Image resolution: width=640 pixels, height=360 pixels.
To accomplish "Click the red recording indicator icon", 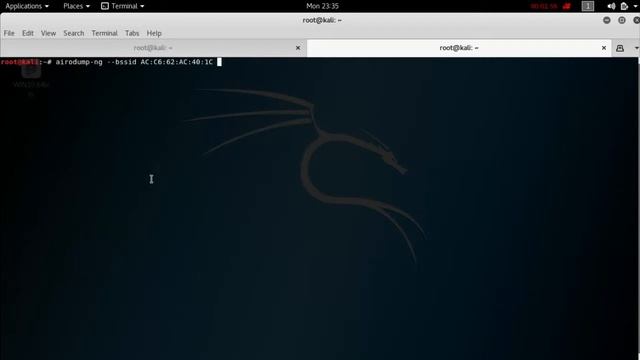I will click(x=567, y=6).
